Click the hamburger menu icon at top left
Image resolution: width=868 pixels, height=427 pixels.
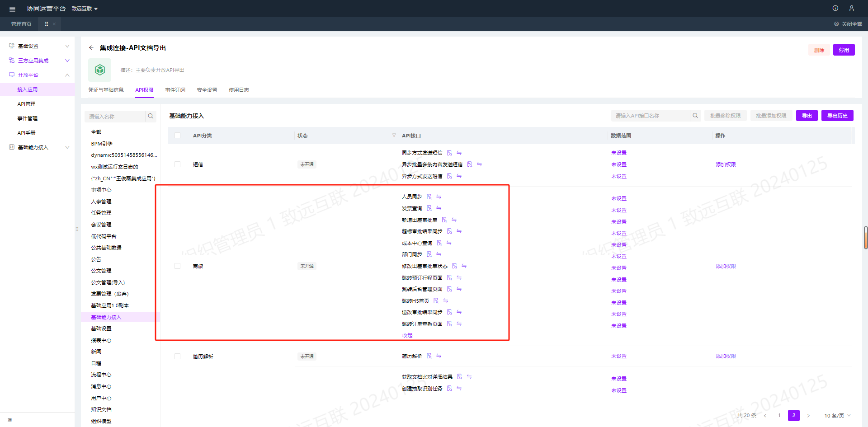(12, 9)
